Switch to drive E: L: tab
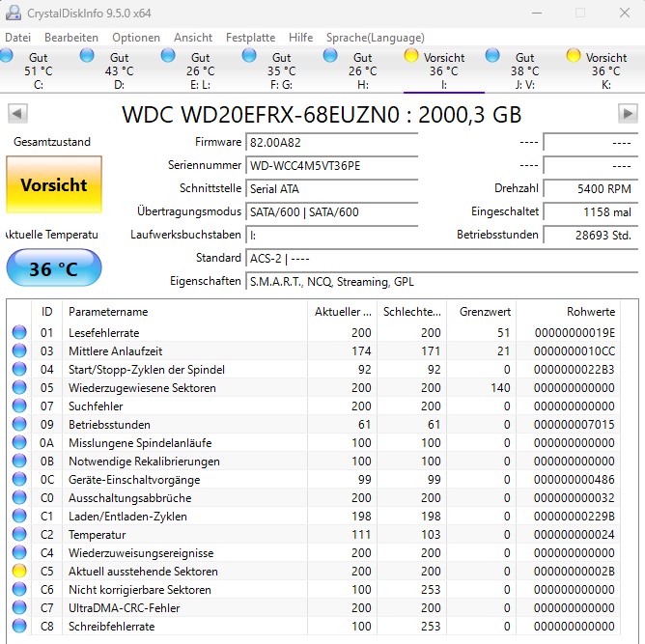Image resolution: width=645 pixels, height=644 pixels. click(199, 70)
